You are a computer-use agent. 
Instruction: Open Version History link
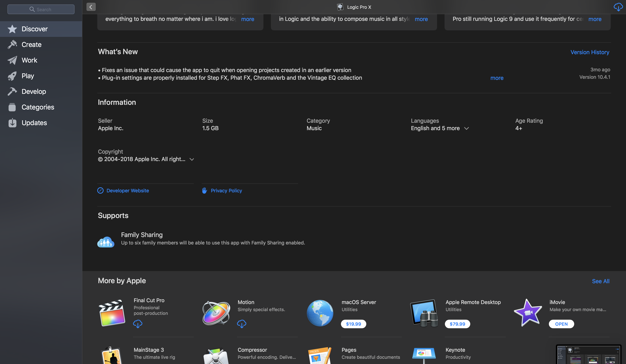pos(590,52)
